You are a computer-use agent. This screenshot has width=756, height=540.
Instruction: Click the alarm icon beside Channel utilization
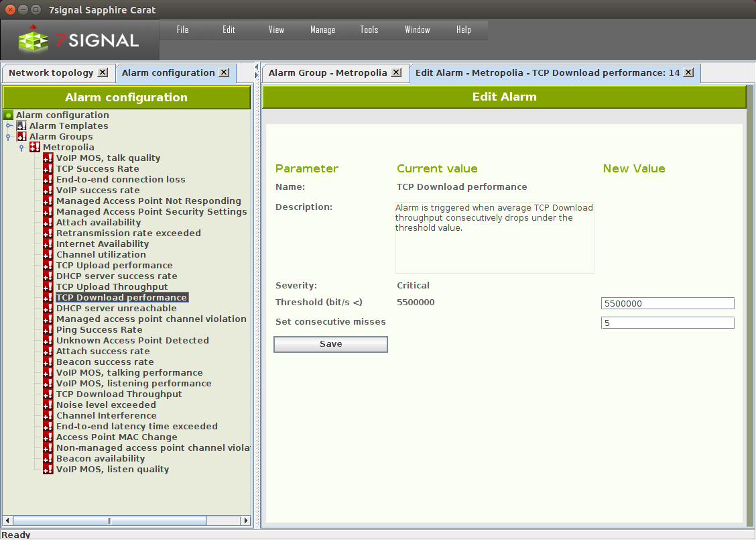click(48, 255)
